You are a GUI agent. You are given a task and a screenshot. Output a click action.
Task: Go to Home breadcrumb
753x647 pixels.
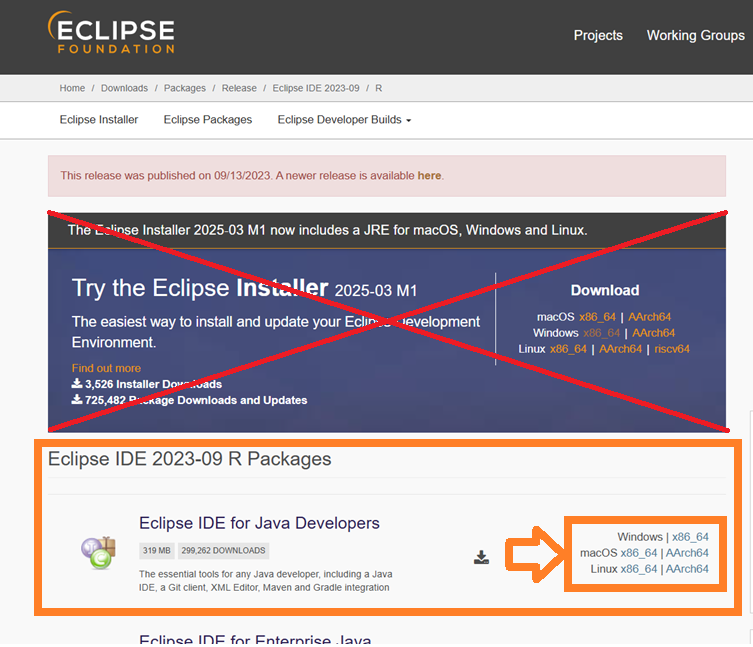point(72,88)
